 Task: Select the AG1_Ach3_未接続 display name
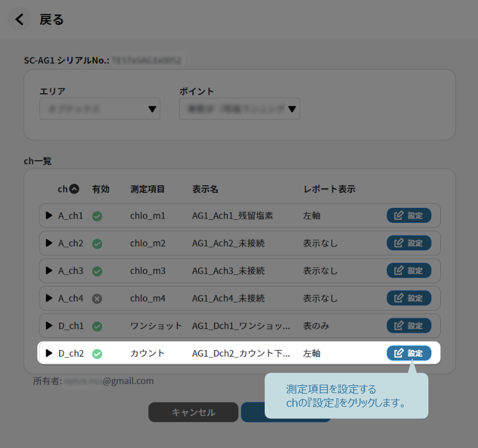click(x=228, y=271)
